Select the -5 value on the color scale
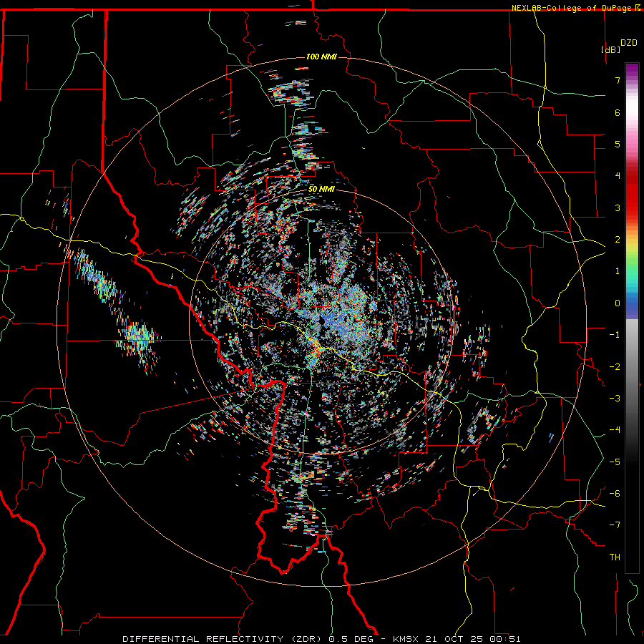Viewport: 644px width, 644px height. pyautogui.click(x=615, y=462)
